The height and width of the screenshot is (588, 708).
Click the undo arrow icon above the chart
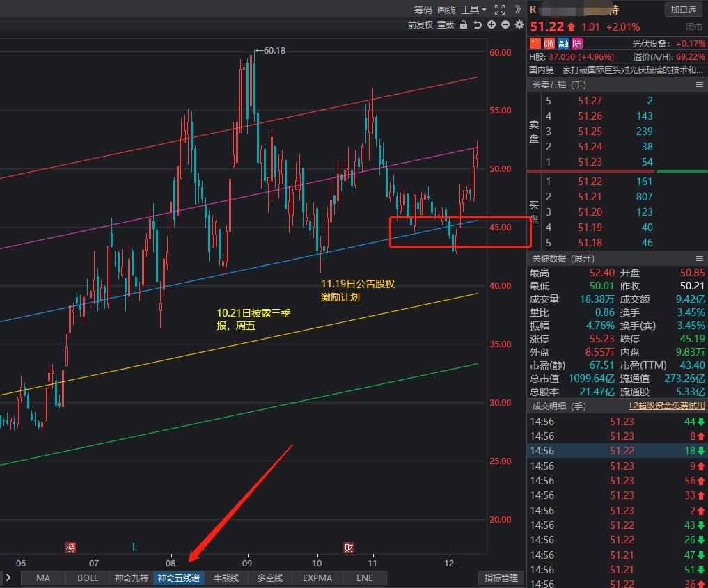coord(478,25)
